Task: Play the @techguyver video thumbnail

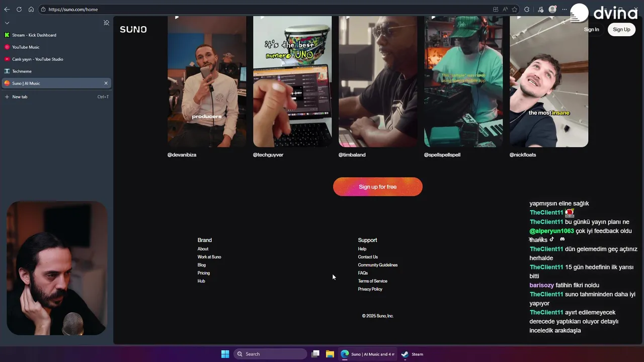Action: (292, 81)
